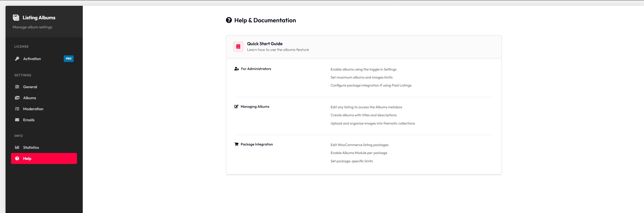Viewport: 644px width, 213px height.
Task: Click the Listing Albums logo icon
Action: [16, 18]
